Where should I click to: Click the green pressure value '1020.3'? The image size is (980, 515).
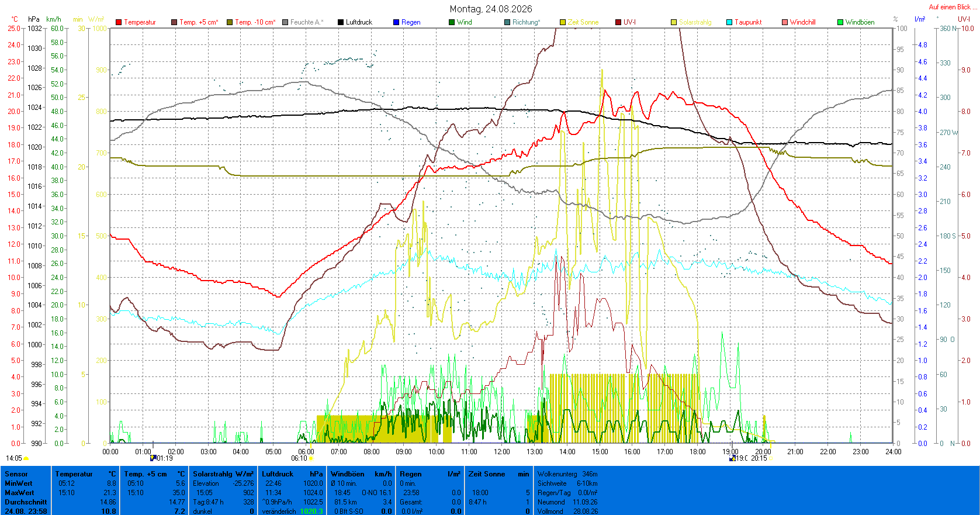311,511
